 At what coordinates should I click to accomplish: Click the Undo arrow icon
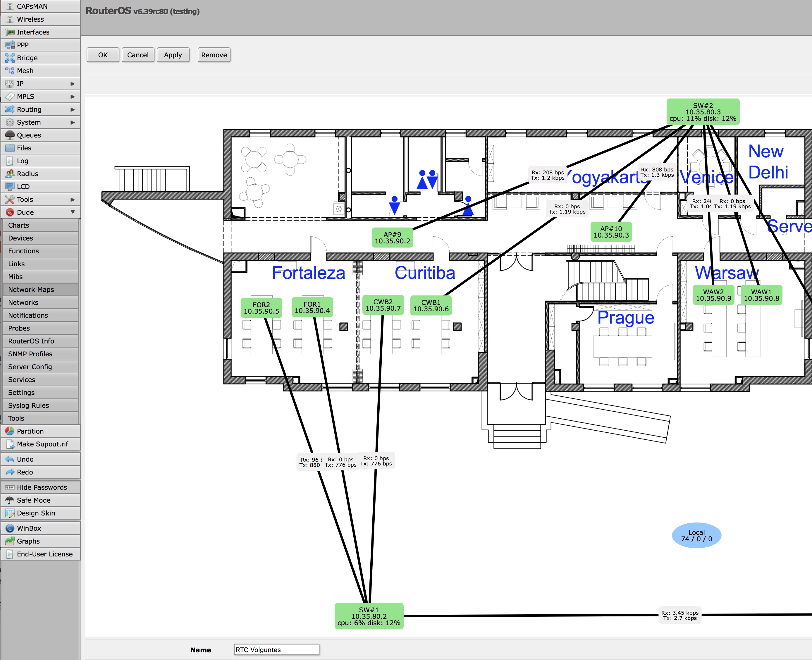[x=10, y=459]
